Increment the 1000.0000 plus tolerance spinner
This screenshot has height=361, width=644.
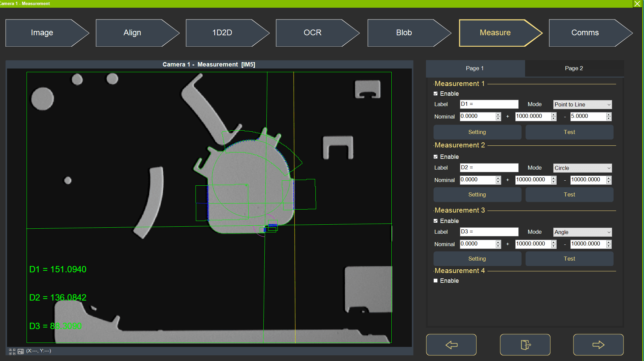[554, 115]
